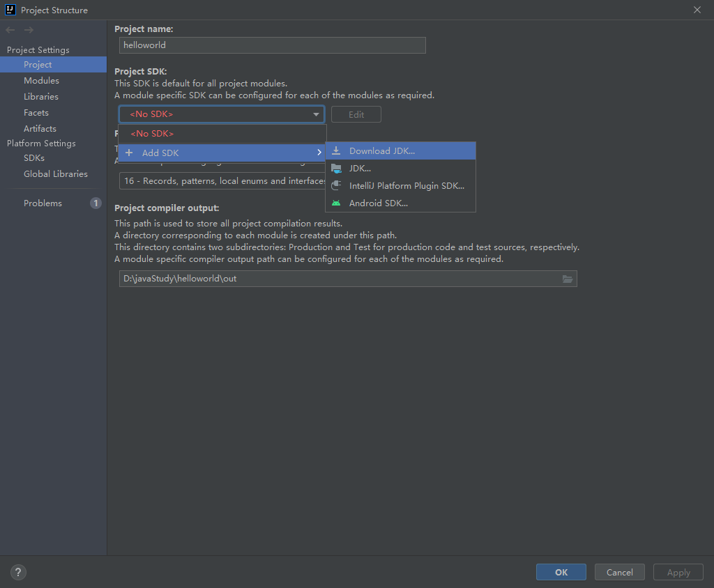Click the green Android SDK icon

(x=336, y=203)
